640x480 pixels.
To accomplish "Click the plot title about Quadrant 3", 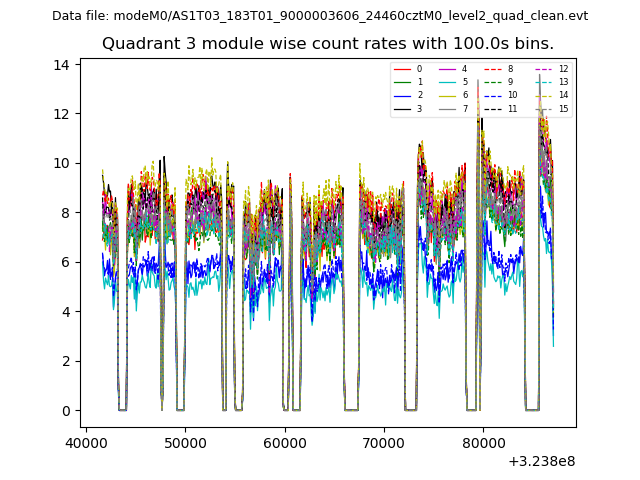I will [327, 44].
